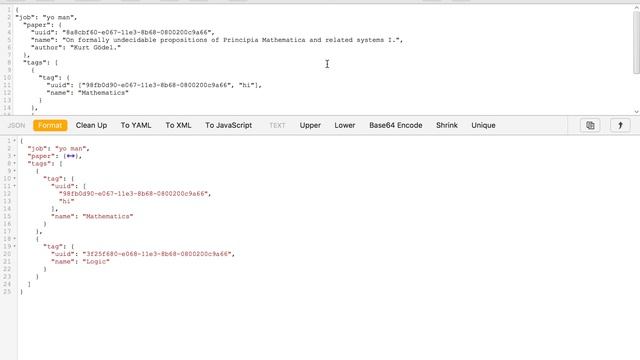Convert the JSON To YAML
This screenshot has height=360, width=640.
point(136,125)
